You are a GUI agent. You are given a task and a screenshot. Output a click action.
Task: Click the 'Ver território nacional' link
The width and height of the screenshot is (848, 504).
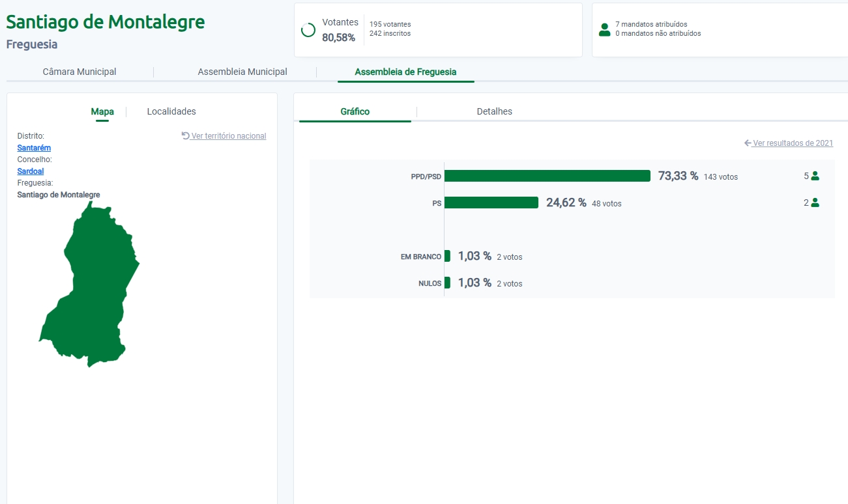coord(229,136)
